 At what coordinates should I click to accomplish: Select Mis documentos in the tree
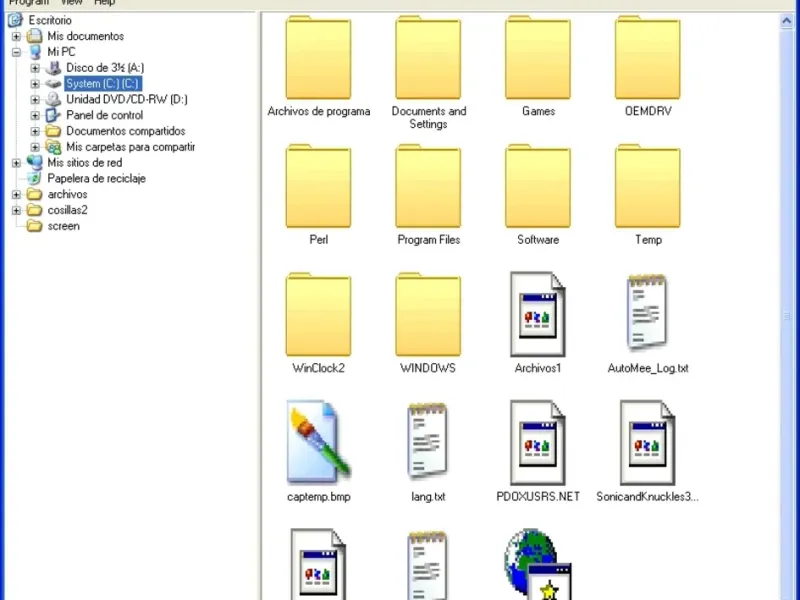click(86, 36)
